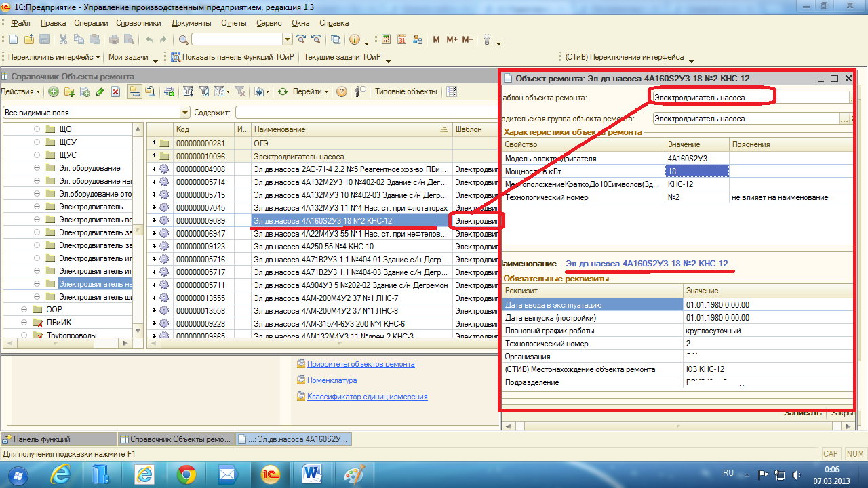Click the question mark Help icon in list toolbar
Image resolution: width=868 pixels, height=488 pixels.
coord(342,91)
